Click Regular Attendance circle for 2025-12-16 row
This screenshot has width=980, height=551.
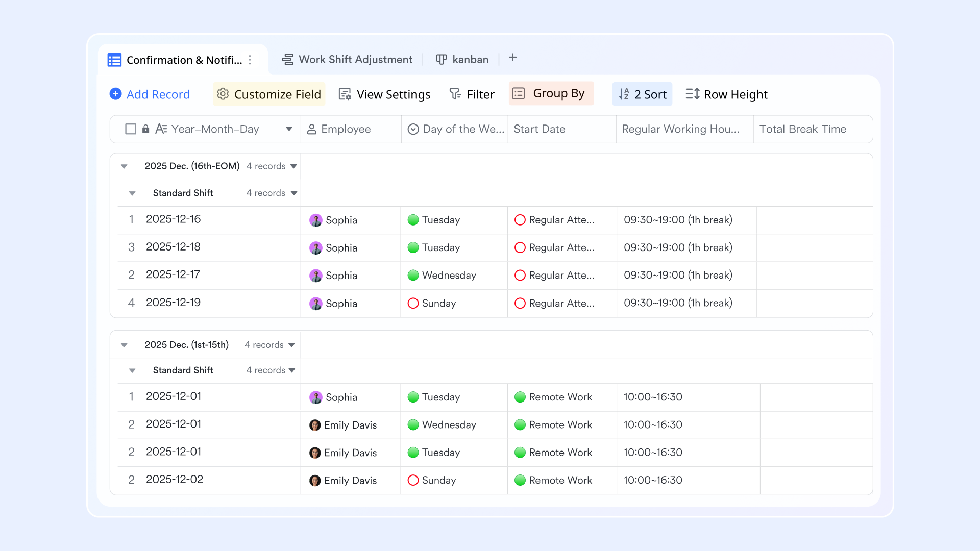point(520,220)
